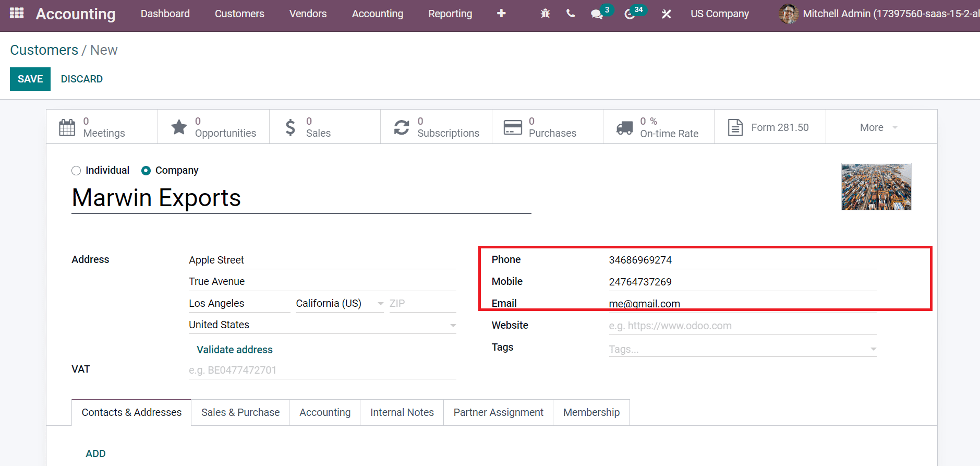The image size is (980, 466).
Task: Click the Apple Street address field
Action: (322, 260)
